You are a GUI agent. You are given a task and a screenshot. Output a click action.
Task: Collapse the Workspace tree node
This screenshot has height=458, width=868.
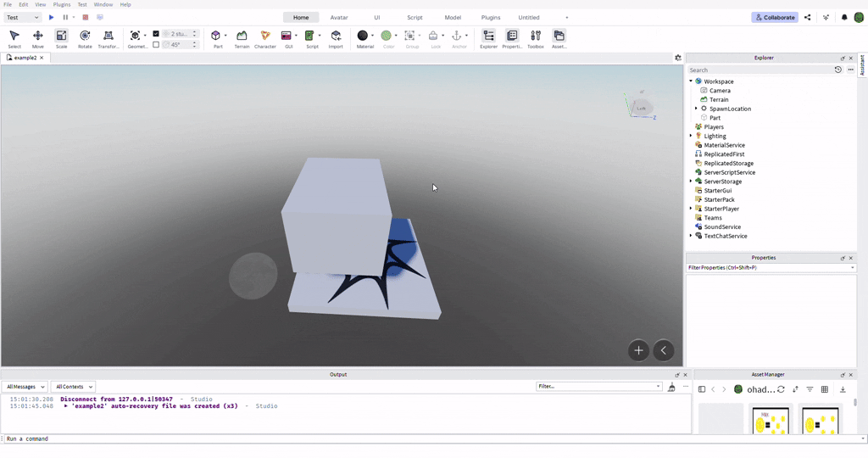click(x=691, y=81)
